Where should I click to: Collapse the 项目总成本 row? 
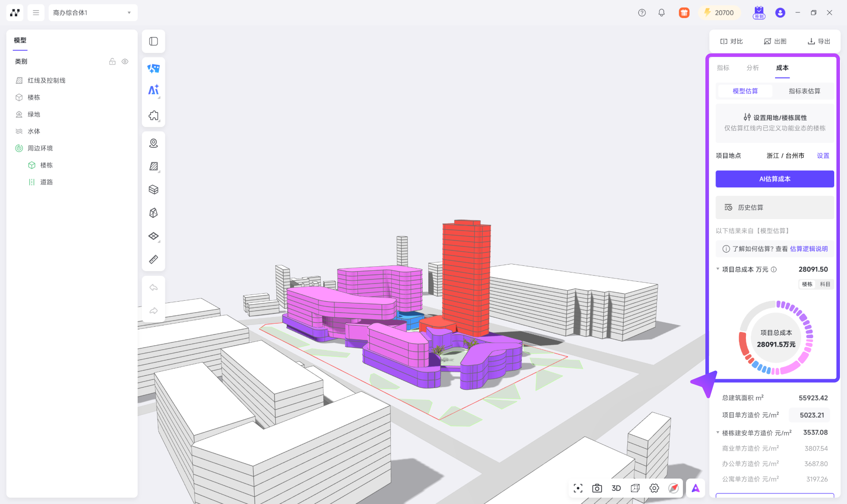coord(718,269)
